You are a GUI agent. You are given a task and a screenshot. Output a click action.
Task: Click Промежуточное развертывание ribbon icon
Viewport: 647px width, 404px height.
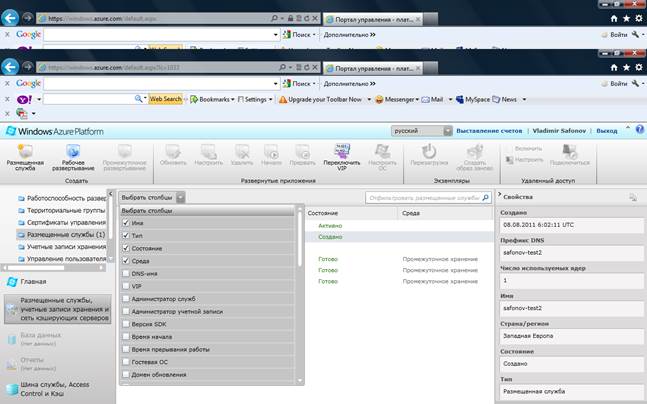click(x=125, y=157)
